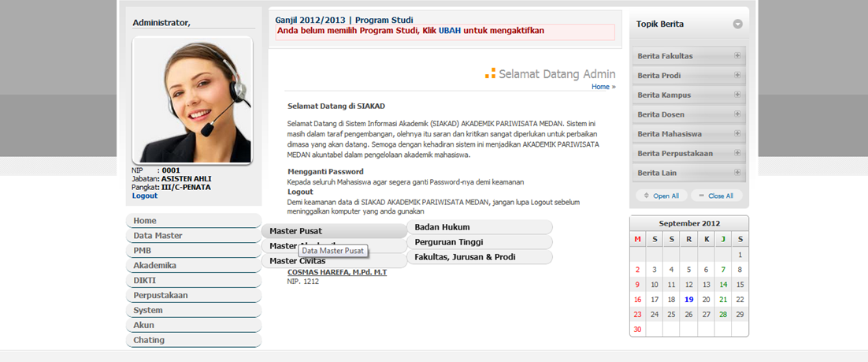Click the Selamat Datang Admin heading
Viewport: 868px width, 362px height.
557,73
